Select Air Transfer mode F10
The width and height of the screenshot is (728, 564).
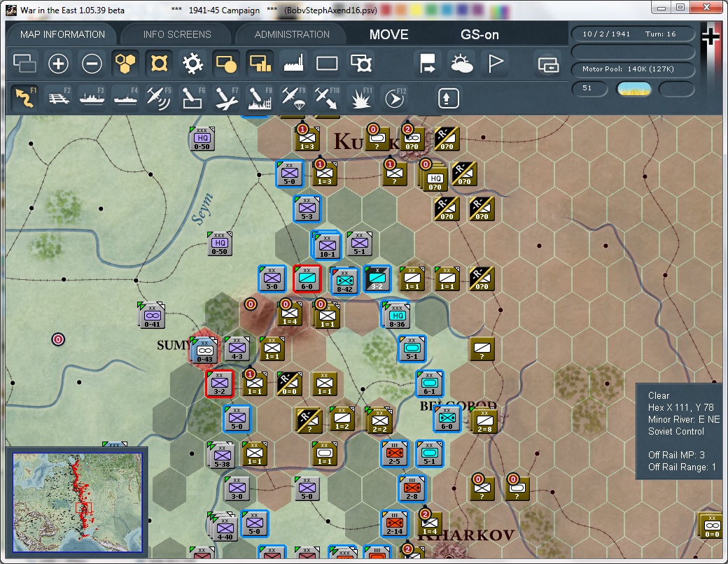click(327, 97)
